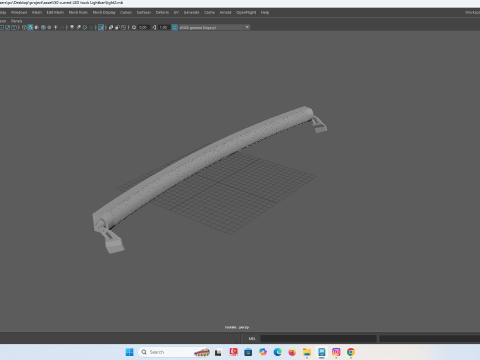Toggle Use Default Material icon

click(x=36, y=27)
